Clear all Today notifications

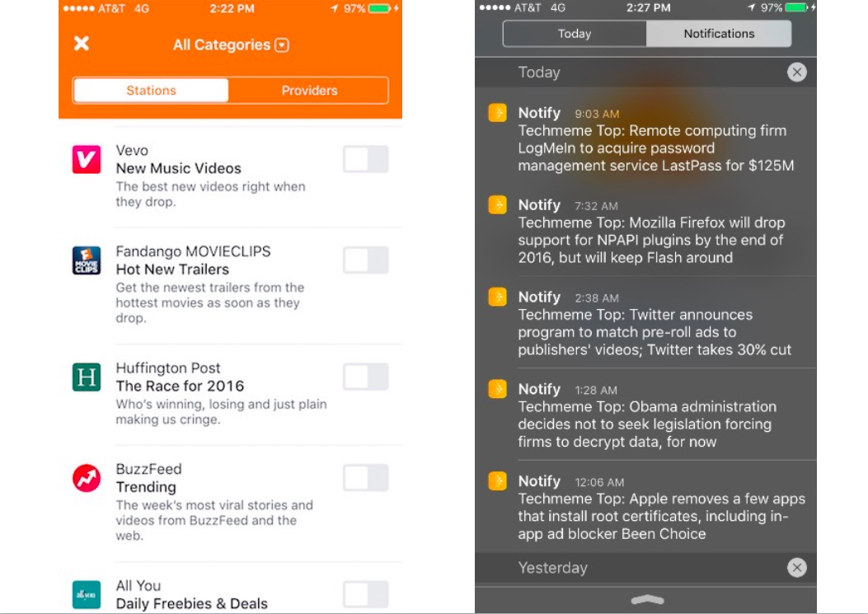tap(796, 73)
